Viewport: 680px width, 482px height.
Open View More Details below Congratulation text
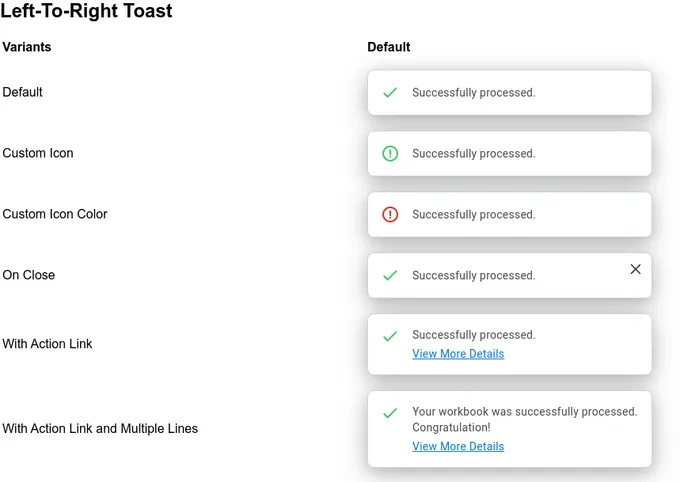point(458,446)
